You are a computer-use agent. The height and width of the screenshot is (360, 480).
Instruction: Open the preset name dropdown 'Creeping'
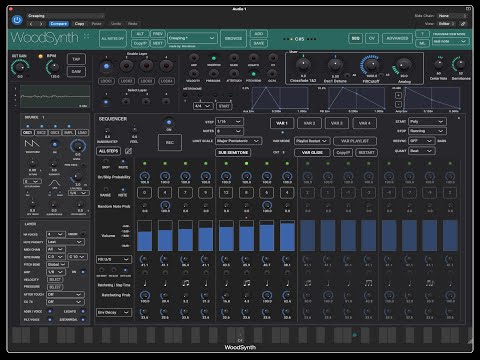click(192, 38)
